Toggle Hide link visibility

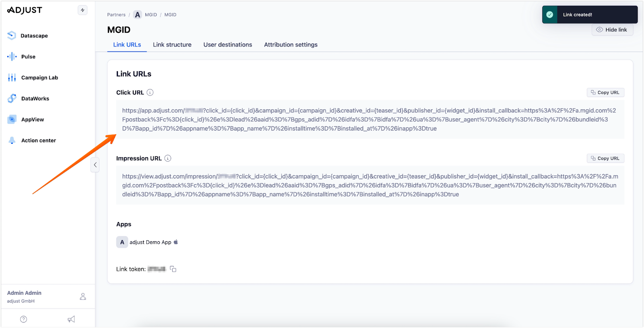point(612,30)
